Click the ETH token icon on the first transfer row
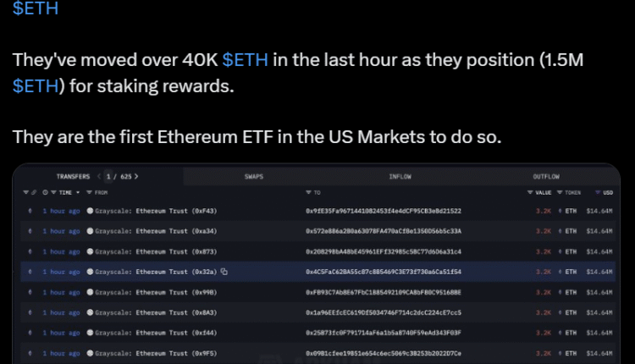 click(x=560, y=211)
